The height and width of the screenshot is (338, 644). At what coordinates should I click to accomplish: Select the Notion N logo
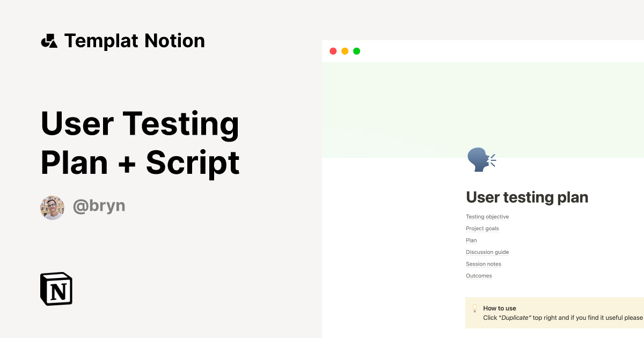(x=56, y=289)
